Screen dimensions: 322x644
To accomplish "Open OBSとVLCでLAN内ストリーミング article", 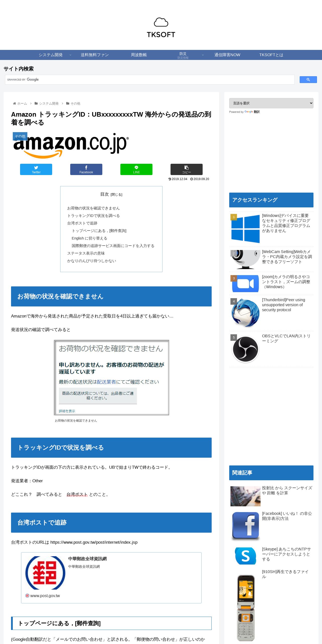I will [286, 338].
